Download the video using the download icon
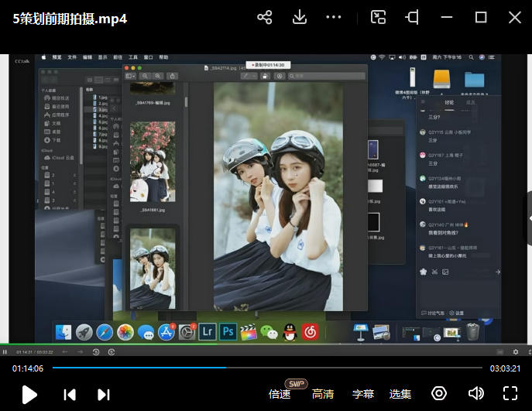This screenshot has height=411, width=532. 300,18
